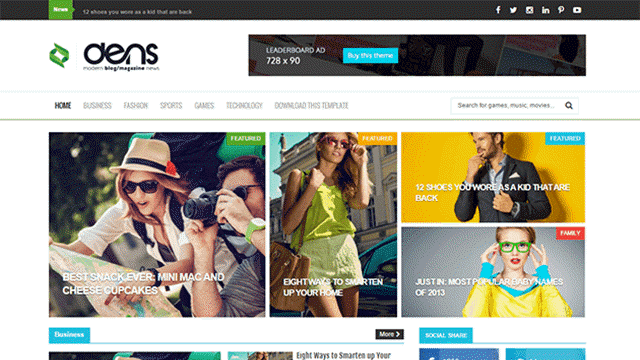The height and width of the screenshot is (360, 640).
Task: Open 'Eight ways to smarten up your home' headline
Action: pos(333,287)
